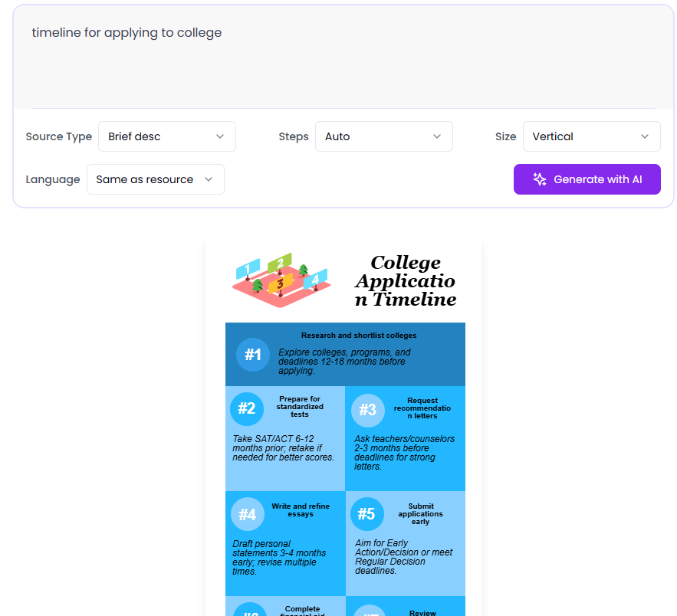
Task: Click the Size label
Action: 505,136
